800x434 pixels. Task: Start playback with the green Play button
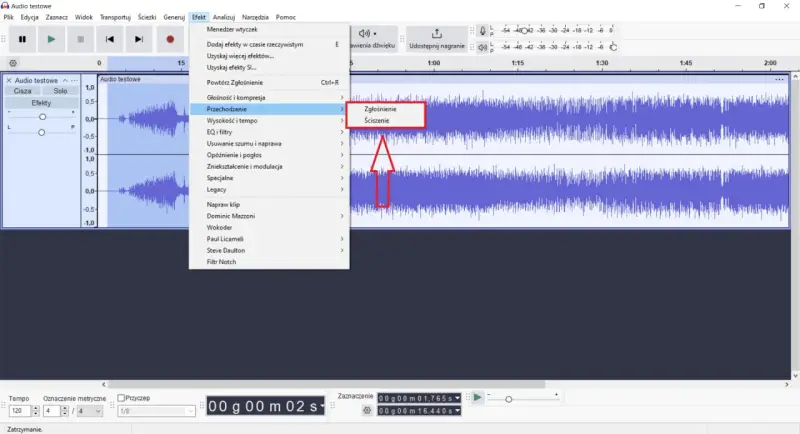[51, 39]
